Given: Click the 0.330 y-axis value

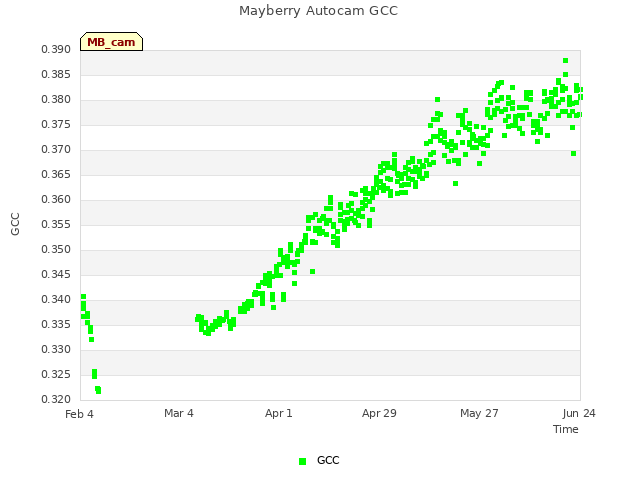Looking at the screenshot, I should click(x=56, y=349).
